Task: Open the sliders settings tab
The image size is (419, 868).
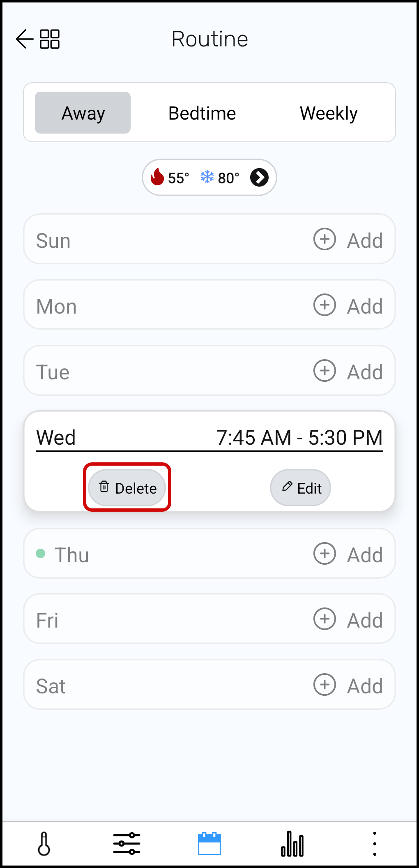Action: [127, 844]
